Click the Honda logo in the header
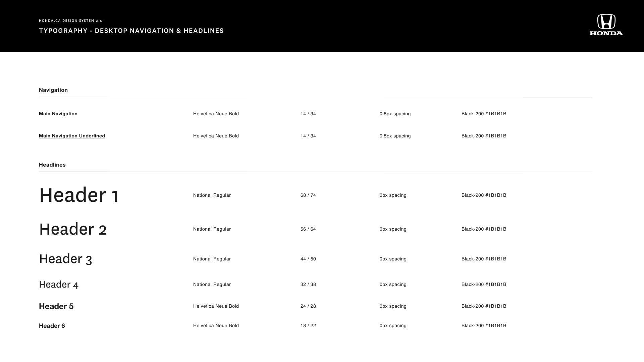 point(606,25)
